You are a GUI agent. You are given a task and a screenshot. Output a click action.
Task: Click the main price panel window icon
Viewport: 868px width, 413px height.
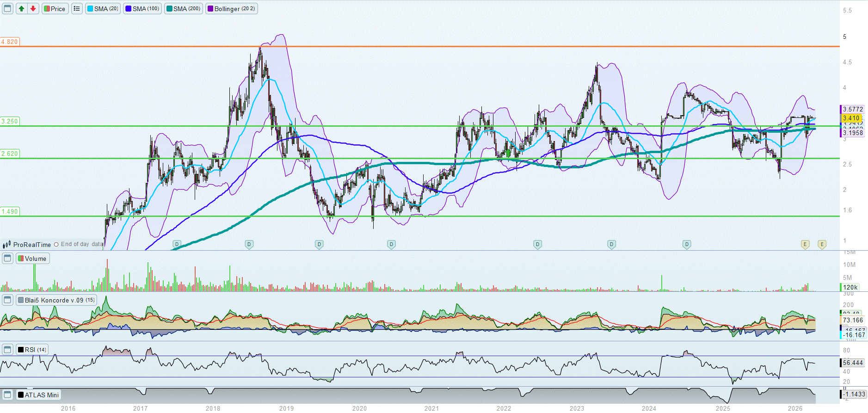[x=7, y=8]
